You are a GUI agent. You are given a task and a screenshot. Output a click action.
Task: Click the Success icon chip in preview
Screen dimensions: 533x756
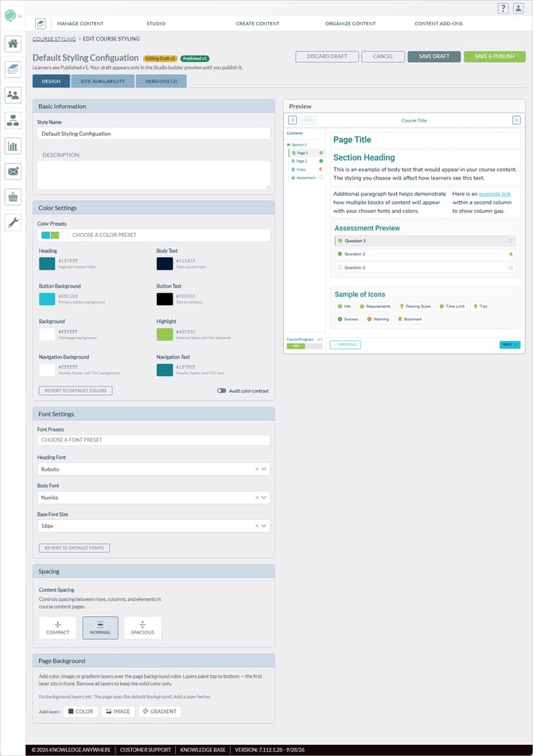348,320
